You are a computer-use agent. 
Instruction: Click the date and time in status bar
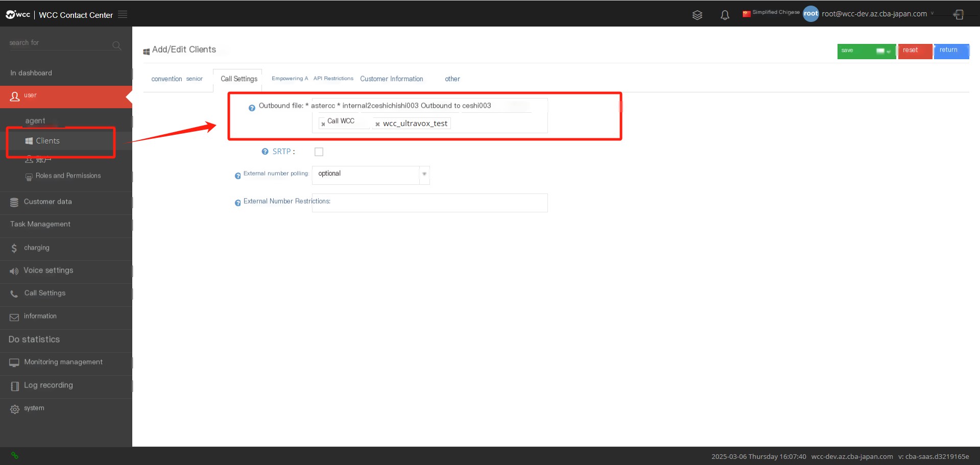click(x=759, y=457)
